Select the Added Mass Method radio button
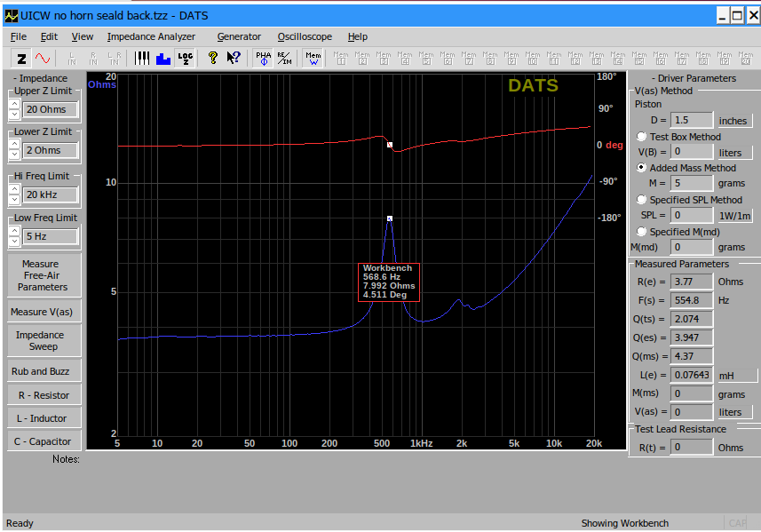Viewport: 761px width, 532px height. click(x=642, y=168)
